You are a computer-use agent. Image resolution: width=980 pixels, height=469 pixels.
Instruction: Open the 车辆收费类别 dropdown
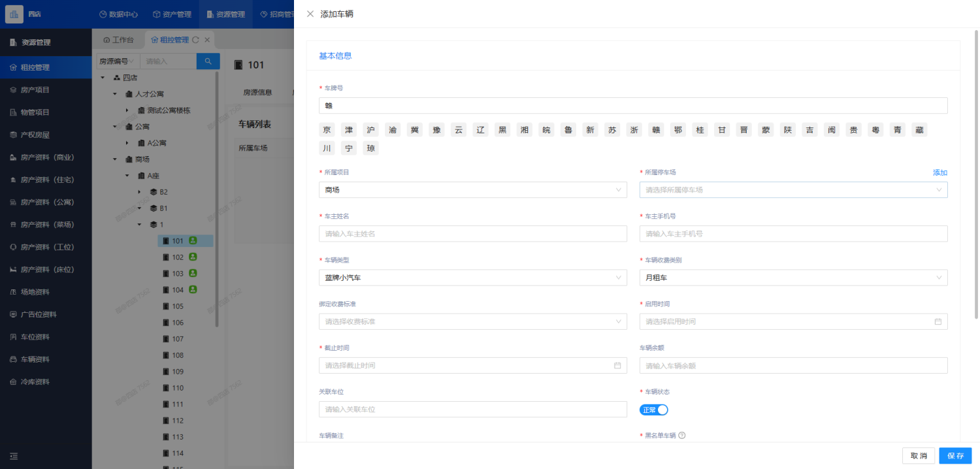pos(793,278)
